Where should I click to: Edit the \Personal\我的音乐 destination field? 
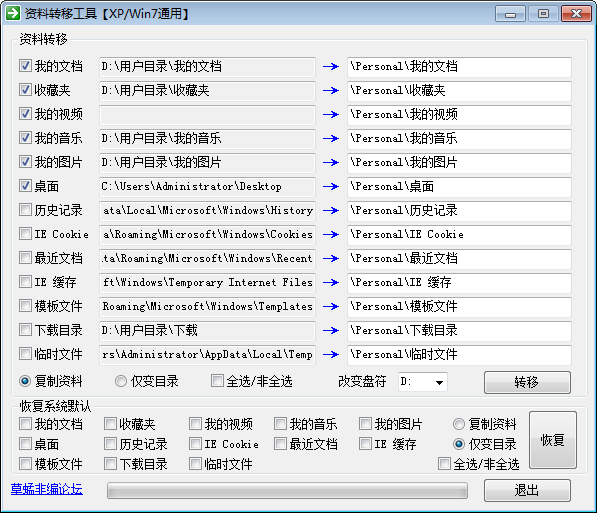pos(459,139)
